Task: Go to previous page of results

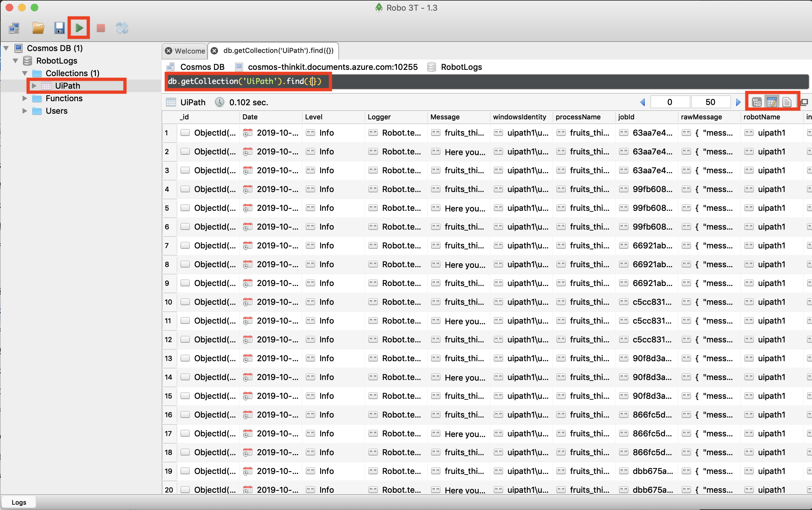Action: point(643,102)
